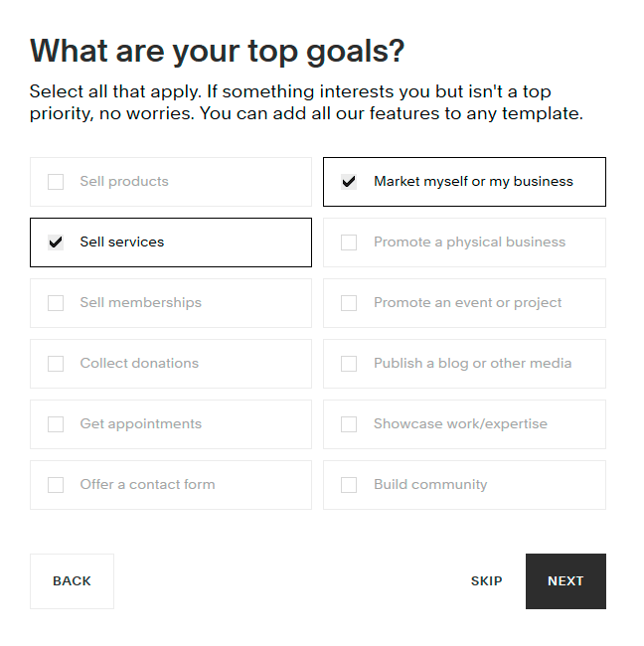Check Promote a physical business checkbox
The width and height of the screenshot is (644, 646).
[x=349, y=242]
